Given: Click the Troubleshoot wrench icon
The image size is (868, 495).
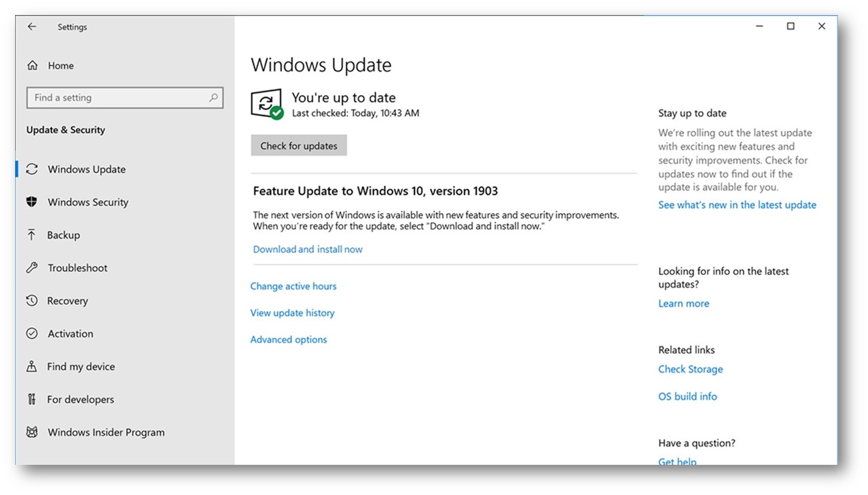Looking at the screenshot, I should 32,268.
